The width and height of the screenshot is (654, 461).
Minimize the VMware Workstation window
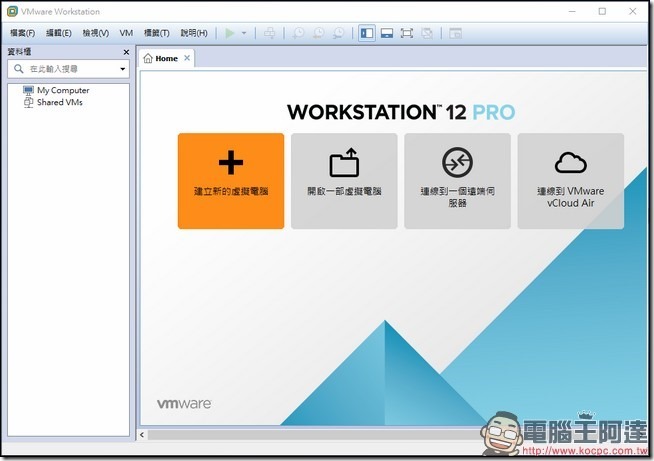(x=572, y=11)
